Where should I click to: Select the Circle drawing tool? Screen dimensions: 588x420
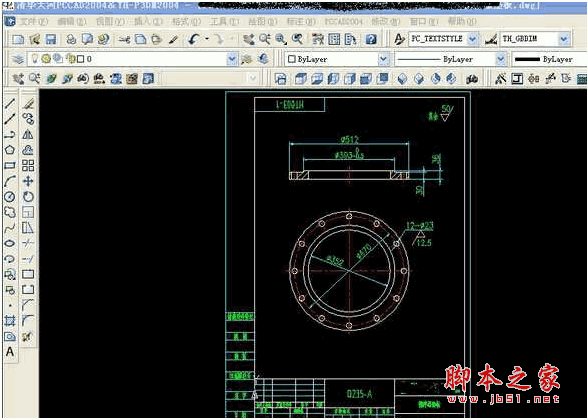coord(10,196)
